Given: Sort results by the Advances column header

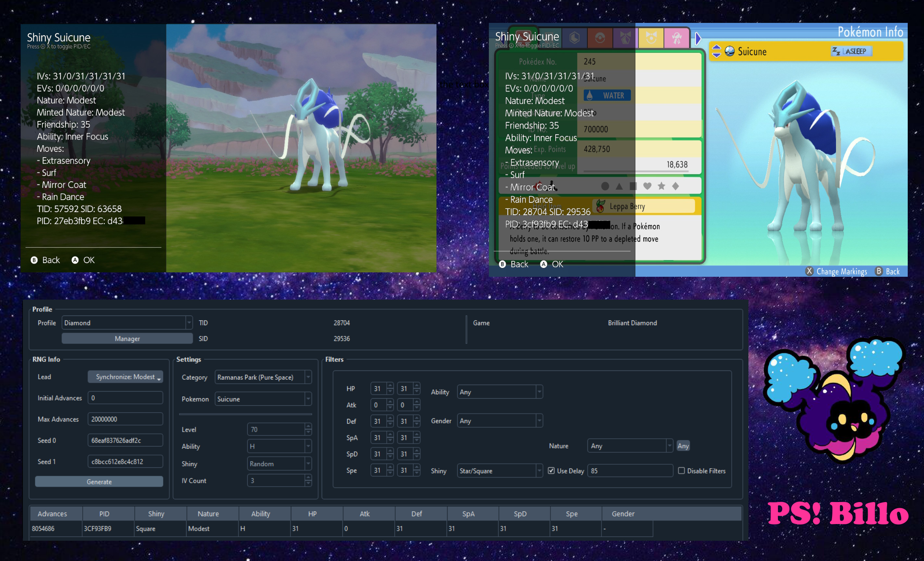Looking at the screenshot, I should (x=52, y=513).
